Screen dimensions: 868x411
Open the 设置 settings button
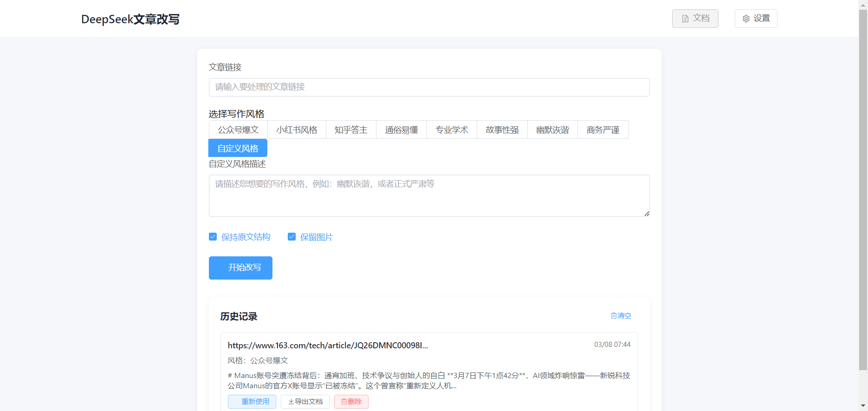click(756, 19)
